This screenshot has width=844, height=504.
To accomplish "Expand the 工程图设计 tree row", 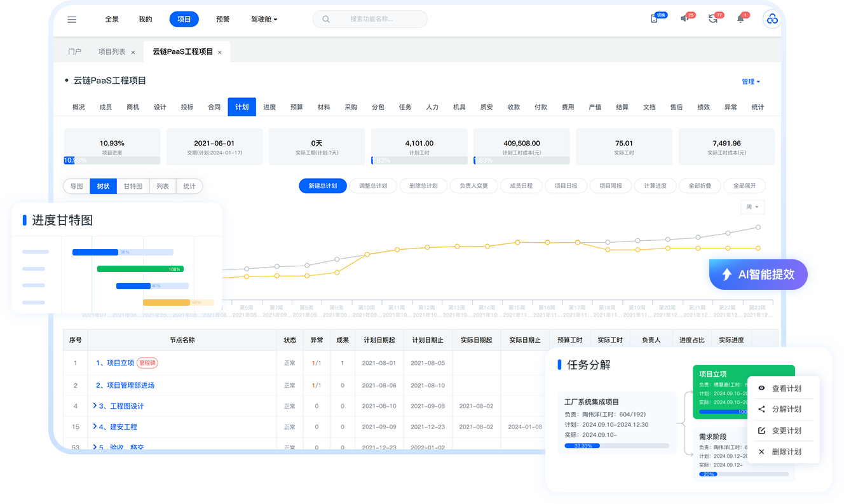I will [x=95, y=405].
